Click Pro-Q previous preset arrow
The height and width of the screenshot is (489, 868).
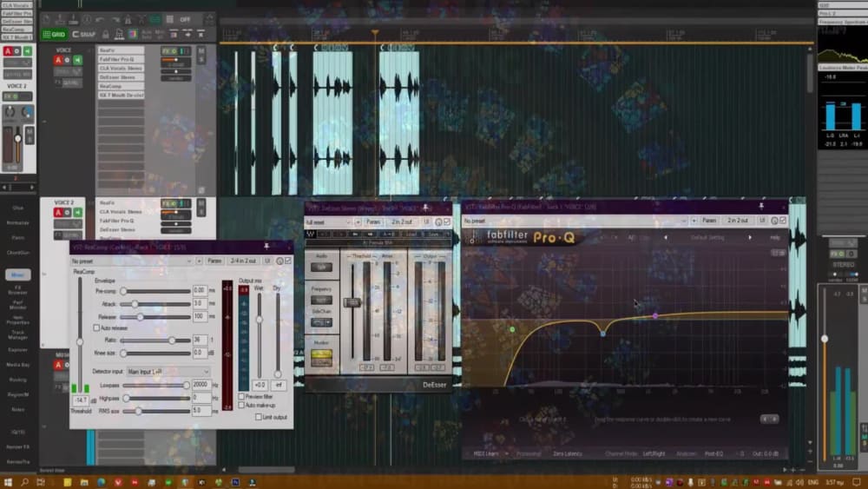tap(666, 238)
